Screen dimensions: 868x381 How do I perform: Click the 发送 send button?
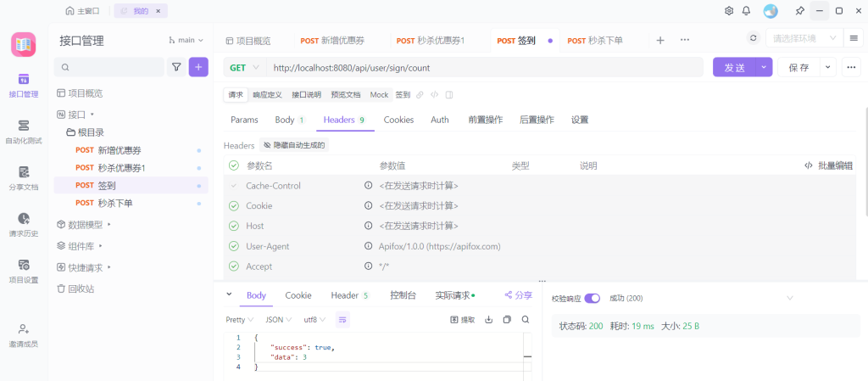(733, 67)
